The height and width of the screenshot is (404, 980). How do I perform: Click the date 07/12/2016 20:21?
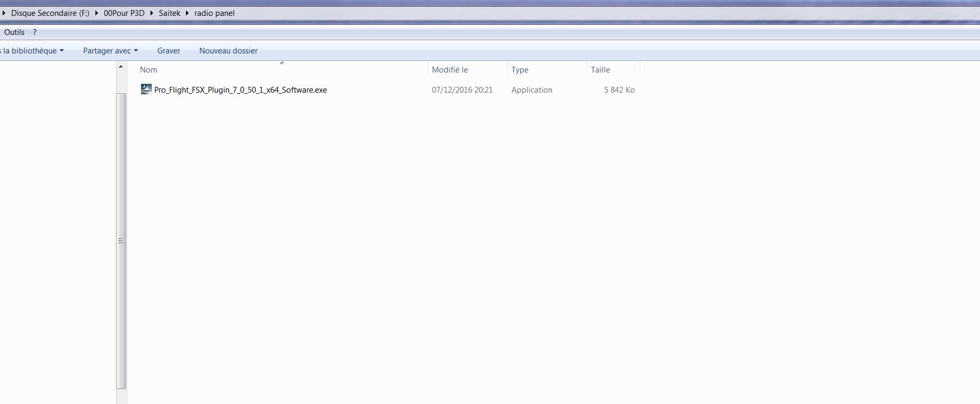[x=462, y=90]
